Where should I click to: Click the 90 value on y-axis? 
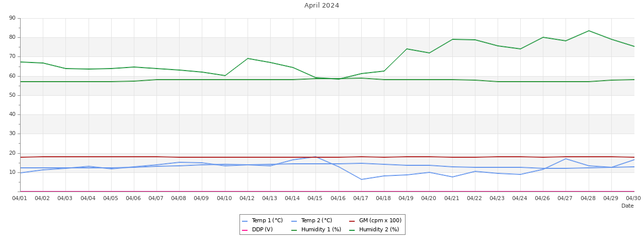[12, 18]
